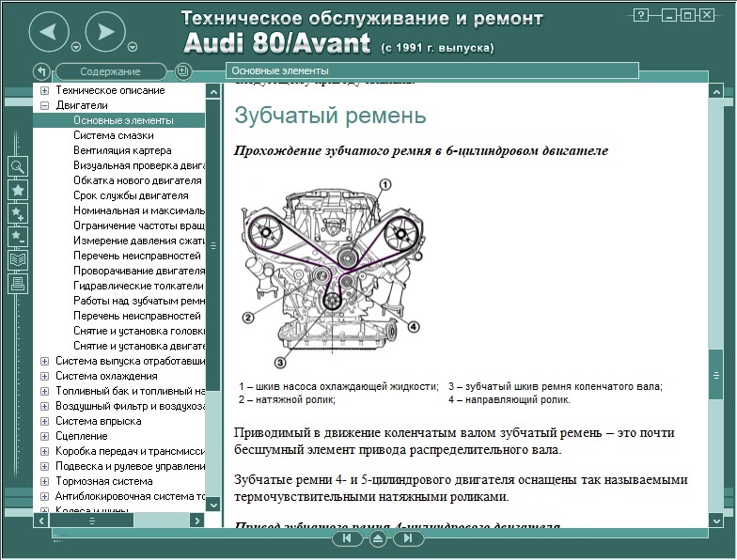Screen dimensions: 737x560
Task: Click article pane scroll down arrow
Action: (716, 521)
